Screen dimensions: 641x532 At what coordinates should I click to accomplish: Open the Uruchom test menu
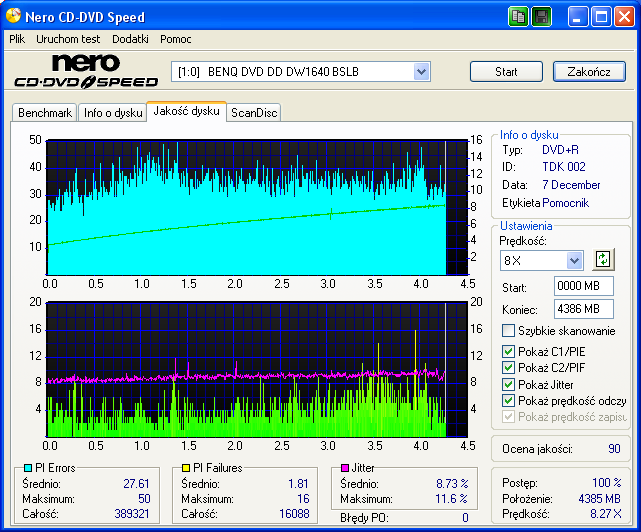tap(68, 39)
